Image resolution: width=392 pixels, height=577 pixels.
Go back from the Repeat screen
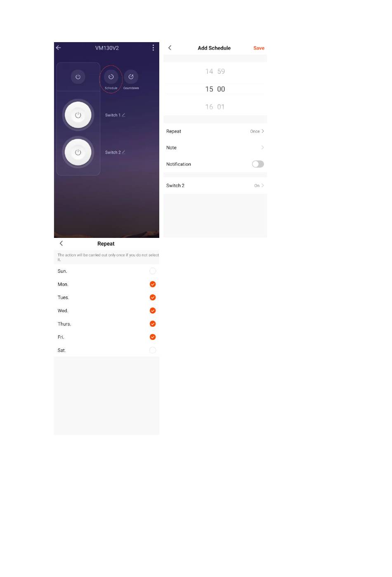[61, 244]
